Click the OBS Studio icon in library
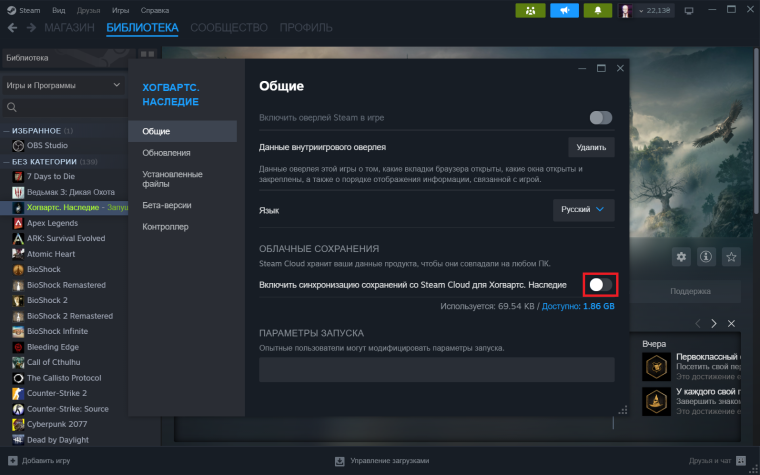 point(18,145)
